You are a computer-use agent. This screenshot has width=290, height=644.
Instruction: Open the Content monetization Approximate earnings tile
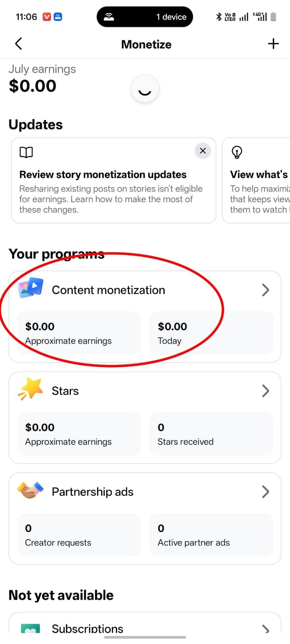pos(79,333)
